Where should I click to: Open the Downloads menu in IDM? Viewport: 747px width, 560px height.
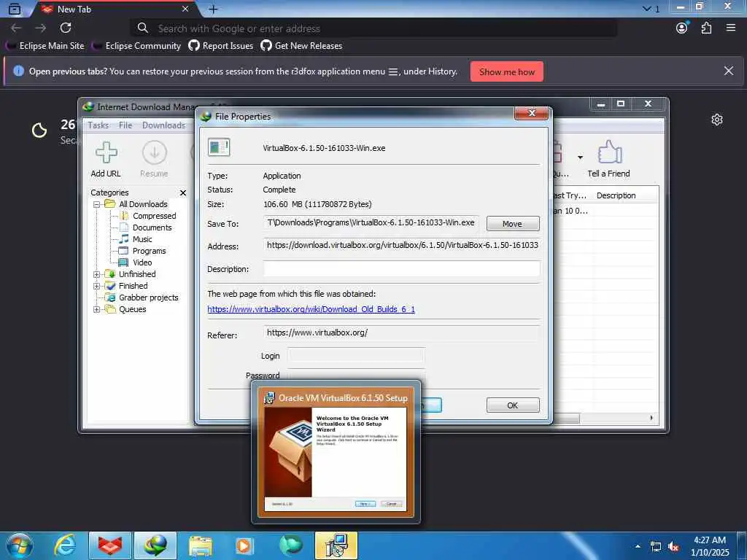click(x=163, y=125)
